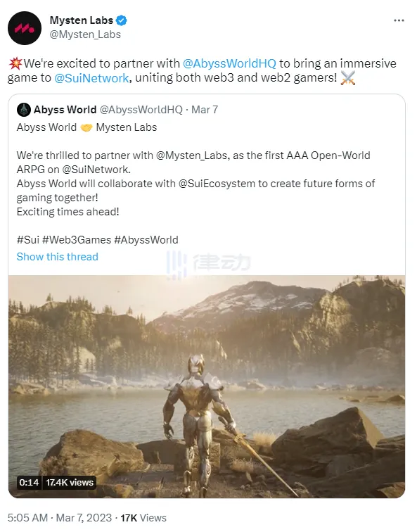Open the 5:05 AM Mar 7, 2023 timestamp
The image size is (417, 532).
[60, 518]
